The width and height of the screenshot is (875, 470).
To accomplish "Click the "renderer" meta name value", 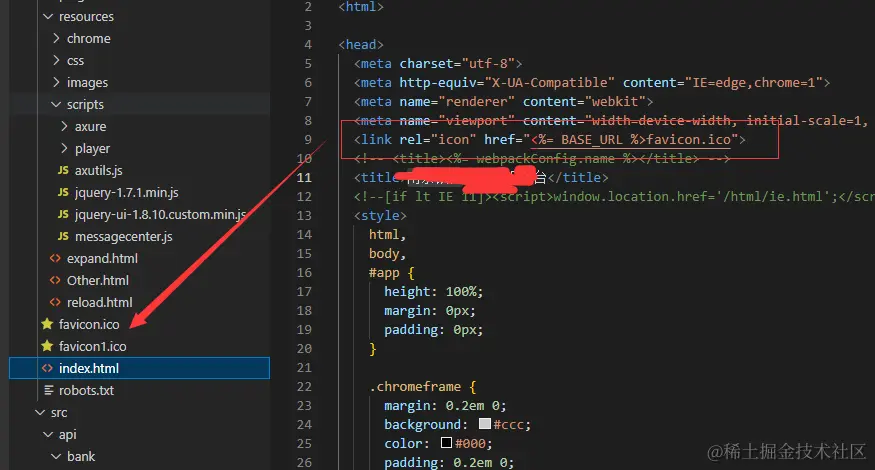I will [477, 102].
